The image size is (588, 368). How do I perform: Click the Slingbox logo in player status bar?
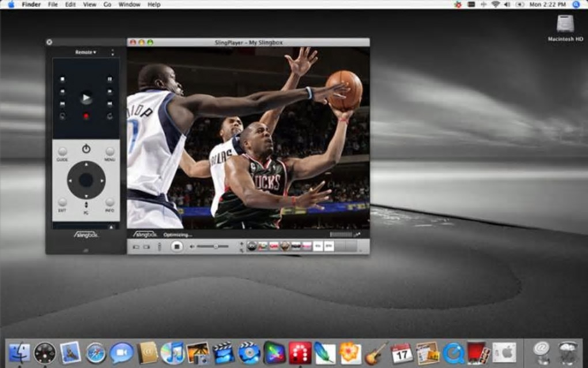pyautogui.click(x=145, y=234)
